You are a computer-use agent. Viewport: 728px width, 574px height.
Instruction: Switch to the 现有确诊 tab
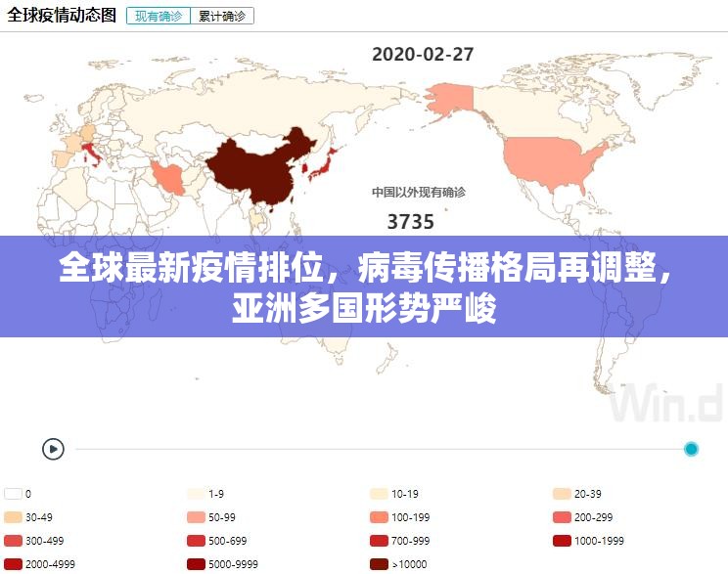click(x=159, y=17)
